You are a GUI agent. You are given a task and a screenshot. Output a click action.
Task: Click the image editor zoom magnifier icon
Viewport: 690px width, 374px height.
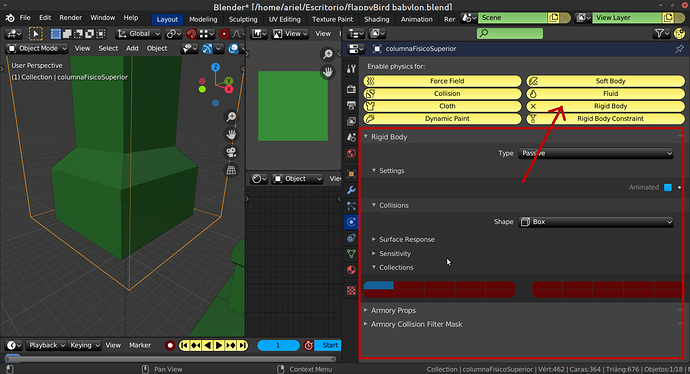[328, 54]
